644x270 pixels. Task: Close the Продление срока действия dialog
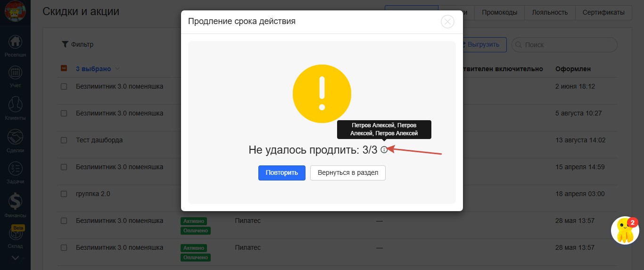447,22
